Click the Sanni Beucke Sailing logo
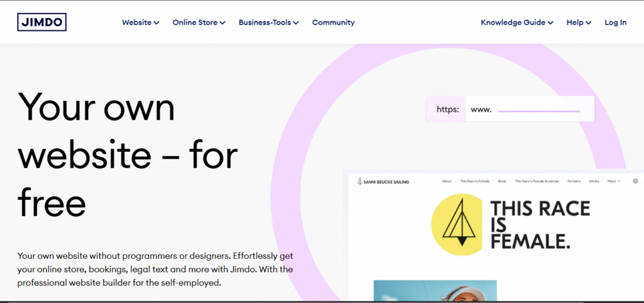Viewport: 644px width, 303px height. tap(383, 181)
